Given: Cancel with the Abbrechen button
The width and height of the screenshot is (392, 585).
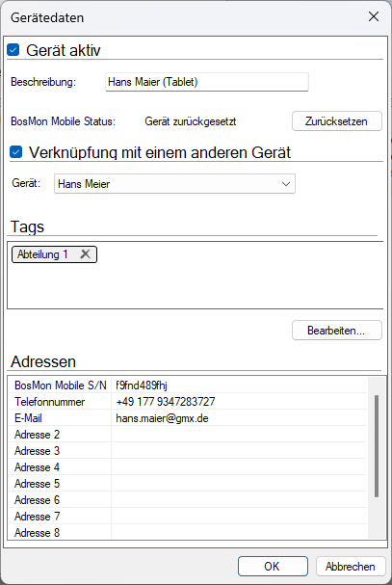Looking at the screenshot, I should point(351,566).
